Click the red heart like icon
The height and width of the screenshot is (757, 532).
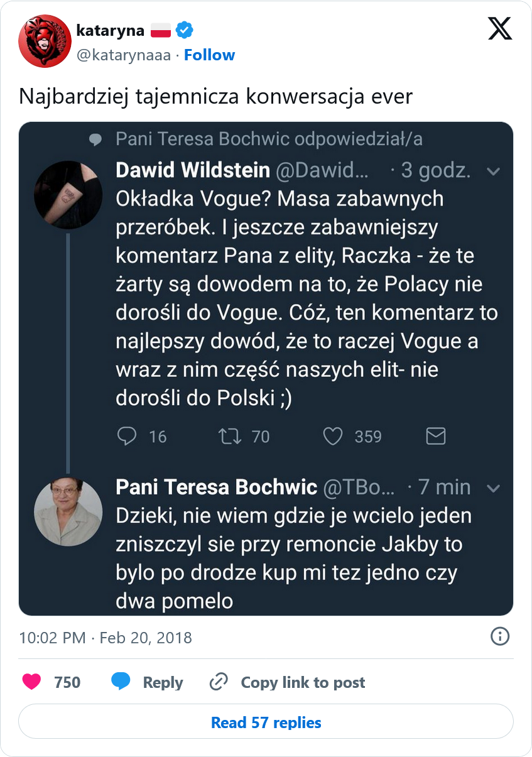[32, 682]
